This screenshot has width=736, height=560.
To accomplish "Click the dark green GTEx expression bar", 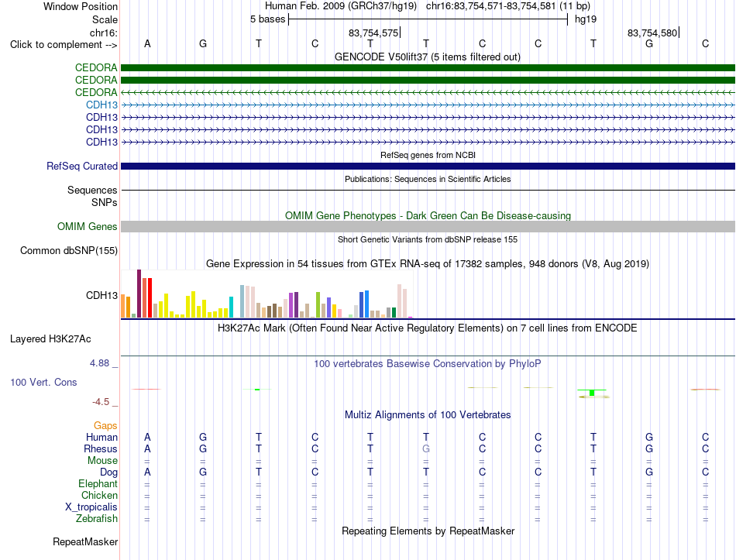I will tap(394, 313).
